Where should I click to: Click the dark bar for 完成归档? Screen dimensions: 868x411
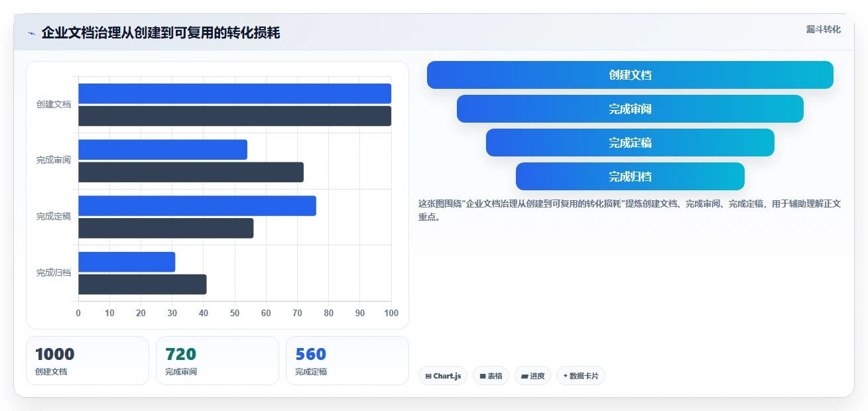tap(143, 284)
